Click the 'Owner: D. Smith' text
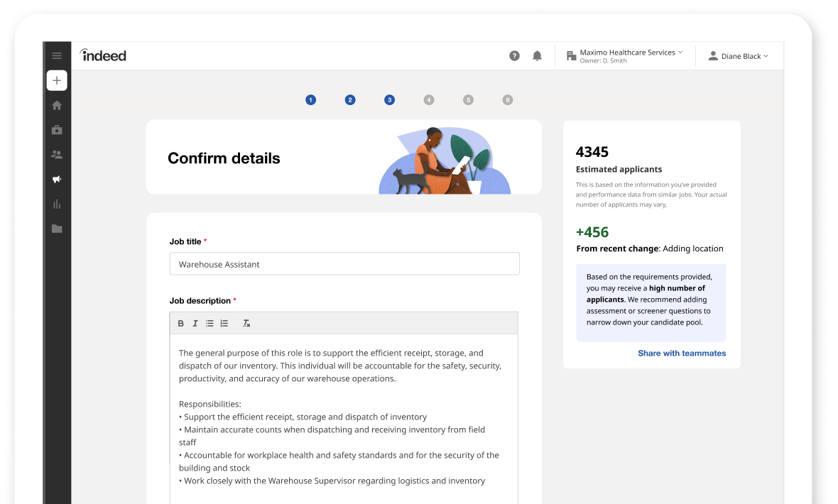Viewport: 838px width, 504px height. (x=604, y=61)
